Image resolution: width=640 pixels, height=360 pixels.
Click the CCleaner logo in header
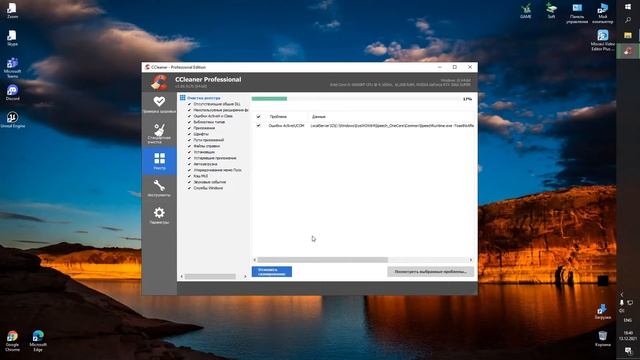(x=159, y=82)
